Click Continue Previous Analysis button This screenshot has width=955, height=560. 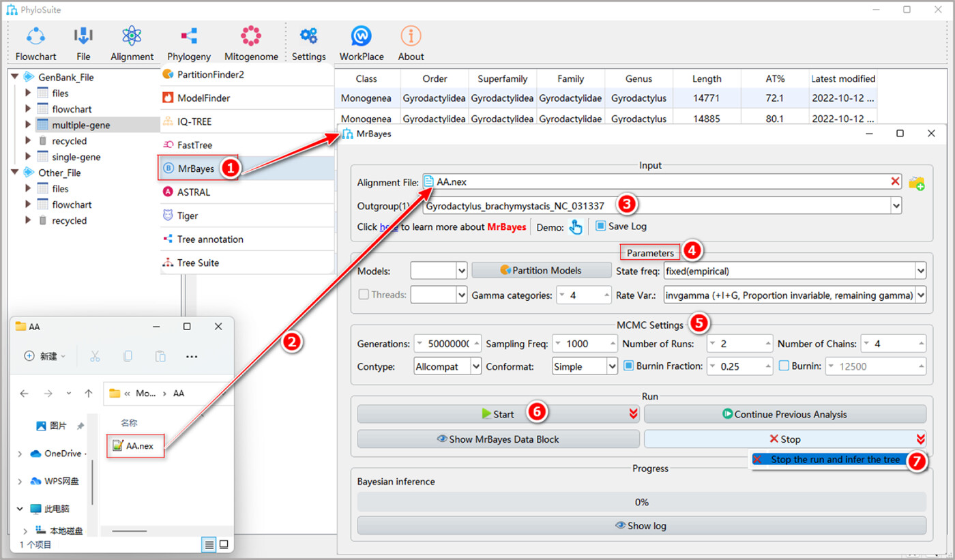(785, 414)
